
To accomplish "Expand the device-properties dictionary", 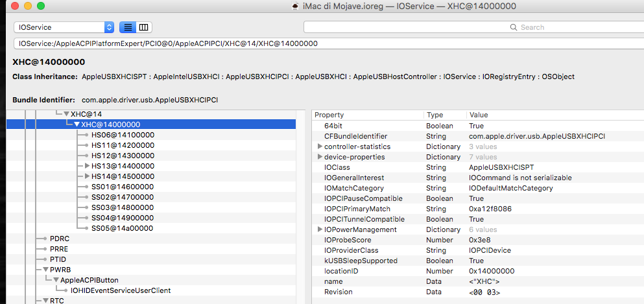I will pos(320,157).
